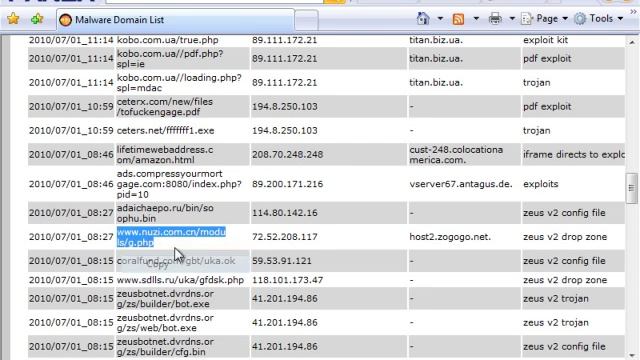The height and width of the screenshot is (360, 640).
Task: Click IP address 118.101.173.47
Action: (x=287, y=280)
